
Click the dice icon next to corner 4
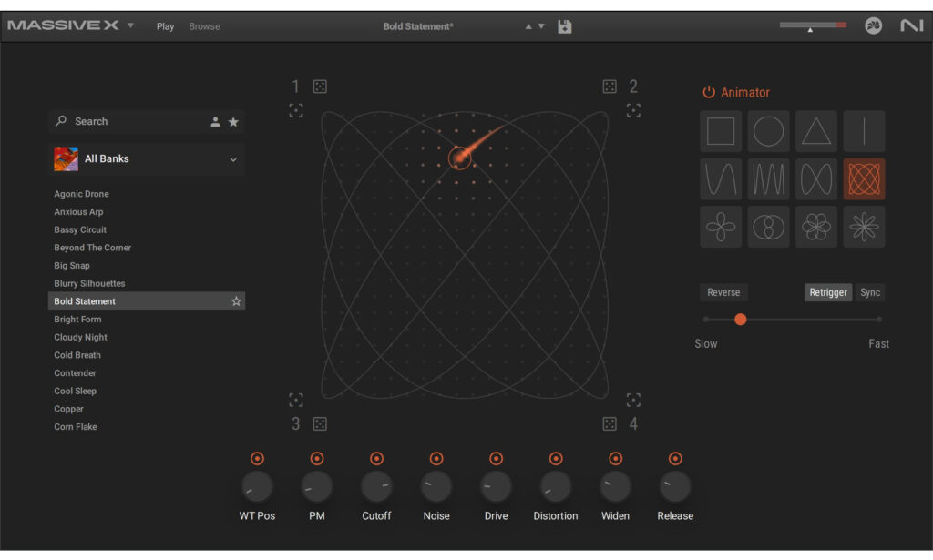(x=610, y=423)
